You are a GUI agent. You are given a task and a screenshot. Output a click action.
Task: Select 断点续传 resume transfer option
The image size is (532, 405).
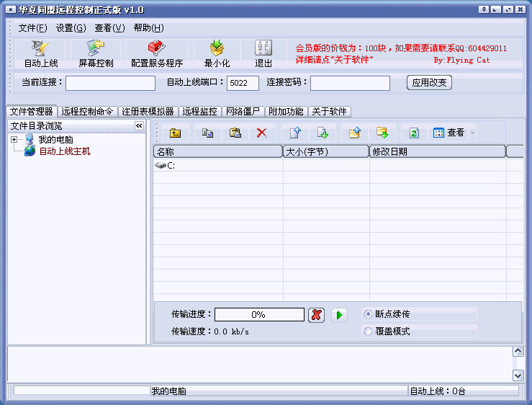(x=369, y=314)
